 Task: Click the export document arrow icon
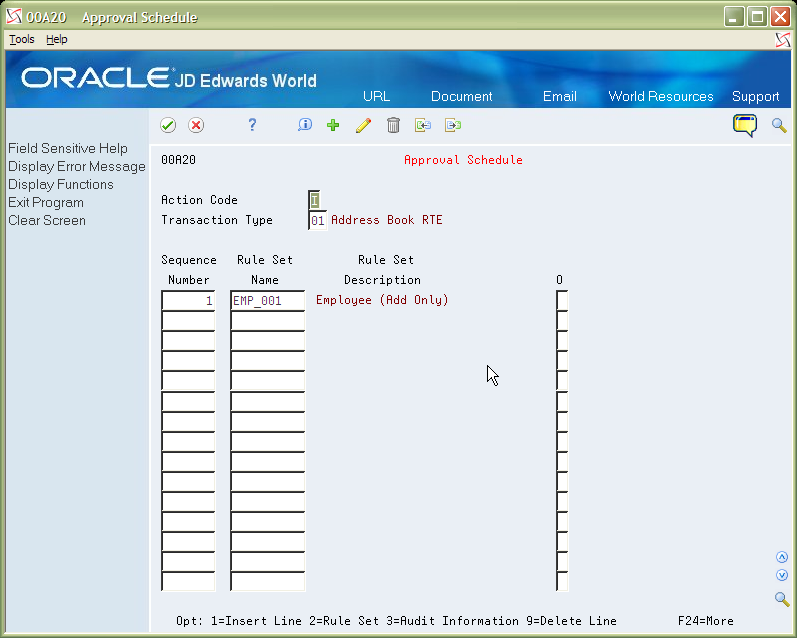tap(452, 125)
